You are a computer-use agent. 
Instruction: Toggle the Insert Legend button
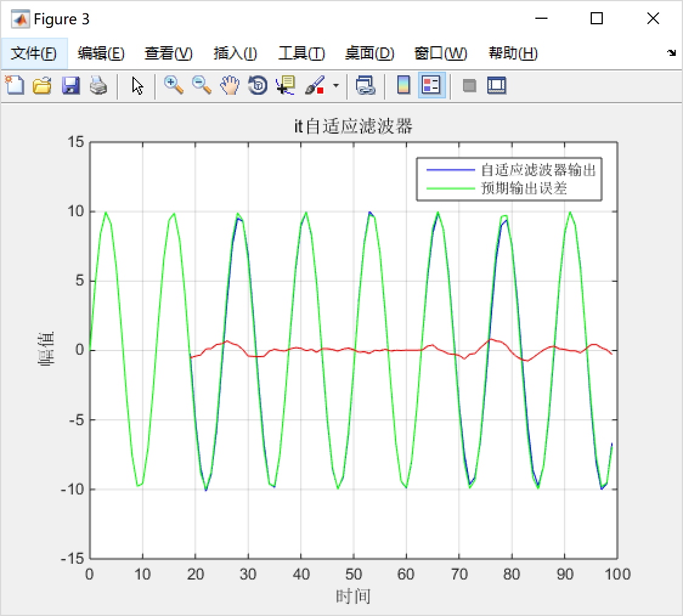[x=431, y=85]
